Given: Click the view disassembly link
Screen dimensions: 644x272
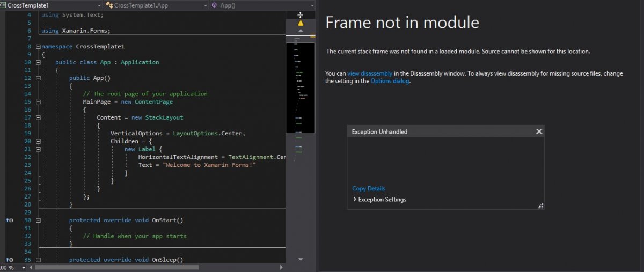Looking at the screenshot, I should click(370, 73).
